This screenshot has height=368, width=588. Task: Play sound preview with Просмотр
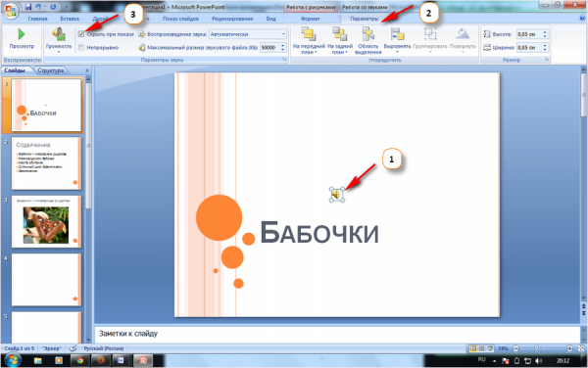pos(22,38)
